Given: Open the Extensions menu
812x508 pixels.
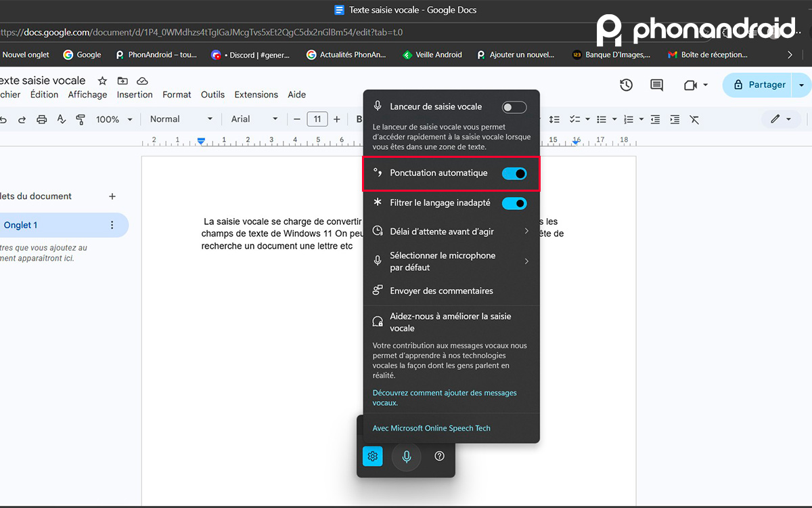Looking at the screenshot, I should (x=256, y=95).
